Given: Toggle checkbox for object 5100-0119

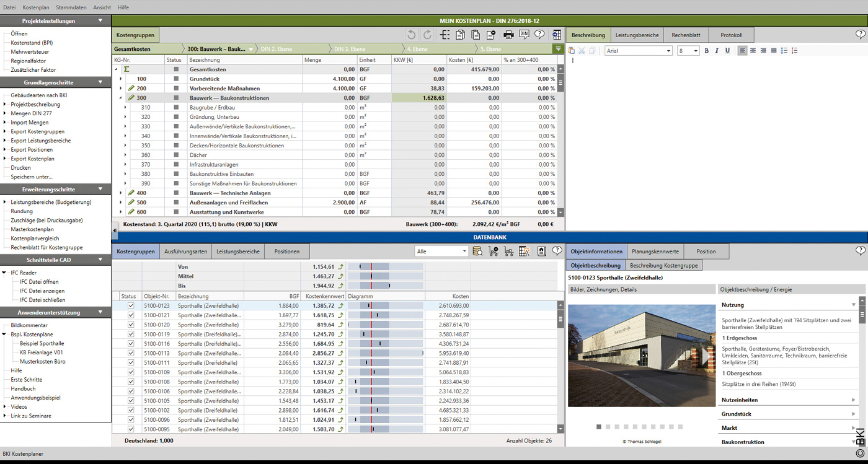Looking at the screenshot, I should click(x=130, y=334).
